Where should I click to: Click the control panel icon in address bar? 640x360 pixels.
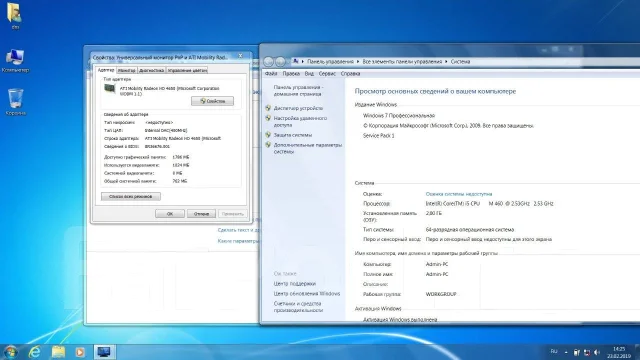point(296,61)
